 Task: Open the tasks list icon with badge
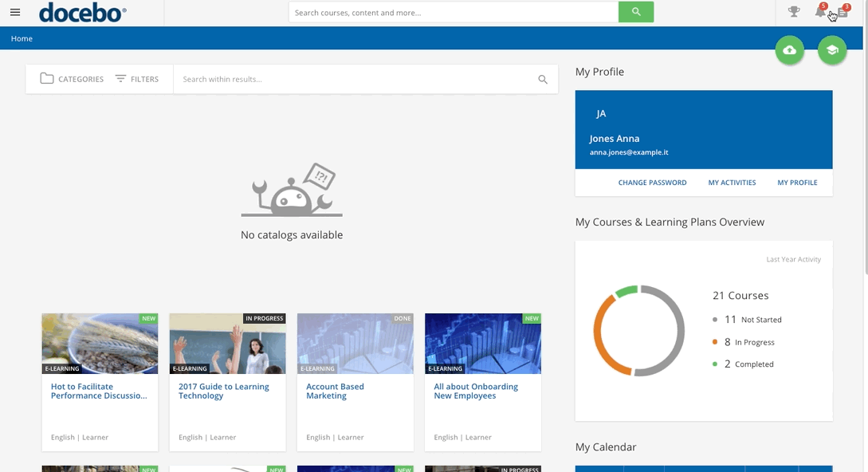[842, 12]
